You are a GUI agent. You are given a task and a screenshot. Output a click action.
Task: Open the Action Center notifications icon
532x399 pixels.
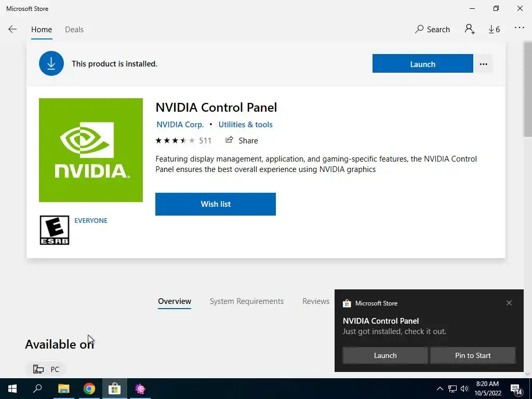(x=516, y=389)
